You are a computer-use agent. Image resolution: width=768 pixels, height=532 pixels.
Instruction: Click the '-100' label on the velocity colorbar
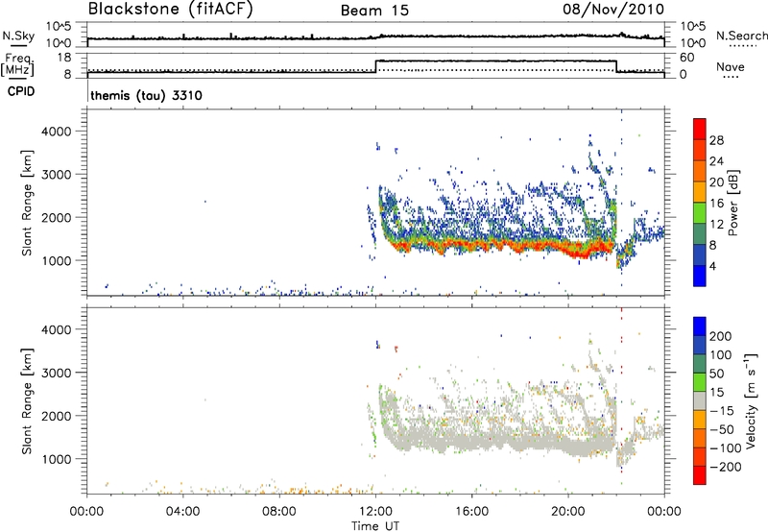[x=726, y=448]
